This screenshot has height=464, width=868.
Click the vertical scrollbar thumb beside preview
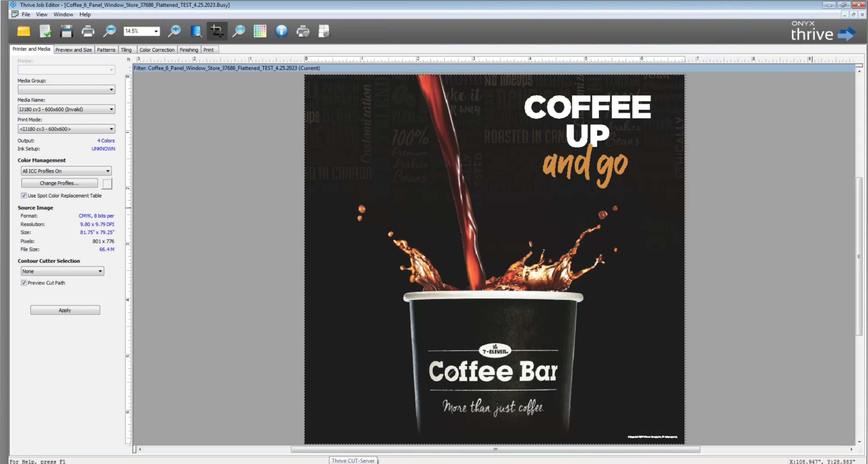coord(859,256)
